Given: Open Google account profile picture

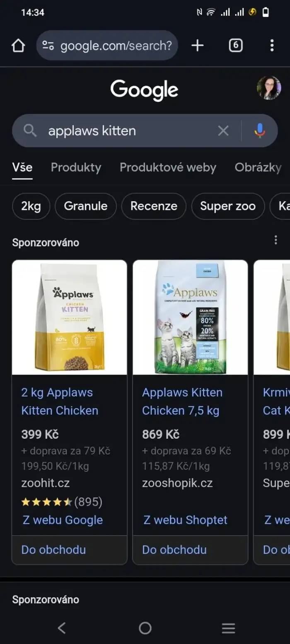Looking at the screenshot, I should pos(269,88).
